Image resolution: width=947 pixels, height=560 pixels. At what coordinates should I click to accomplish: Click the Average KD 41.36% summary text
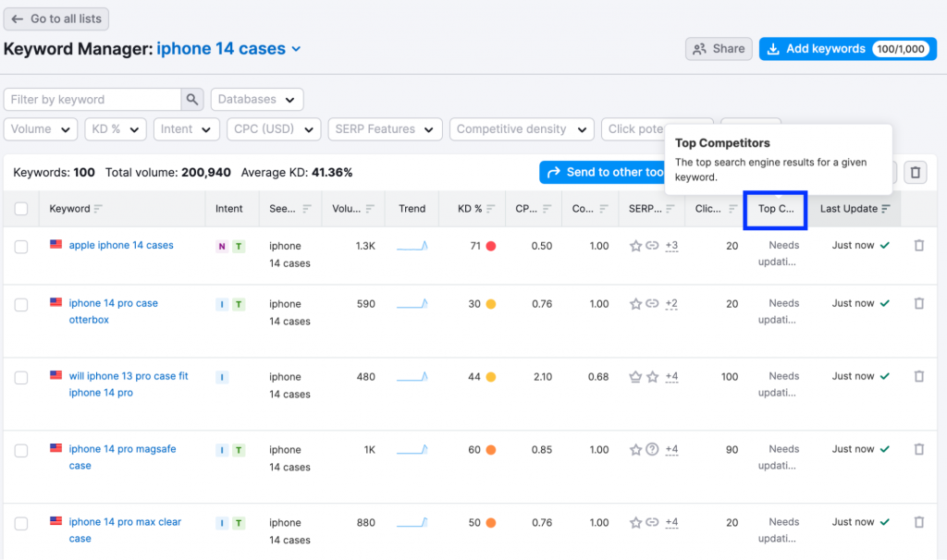(x=297, y=173)
